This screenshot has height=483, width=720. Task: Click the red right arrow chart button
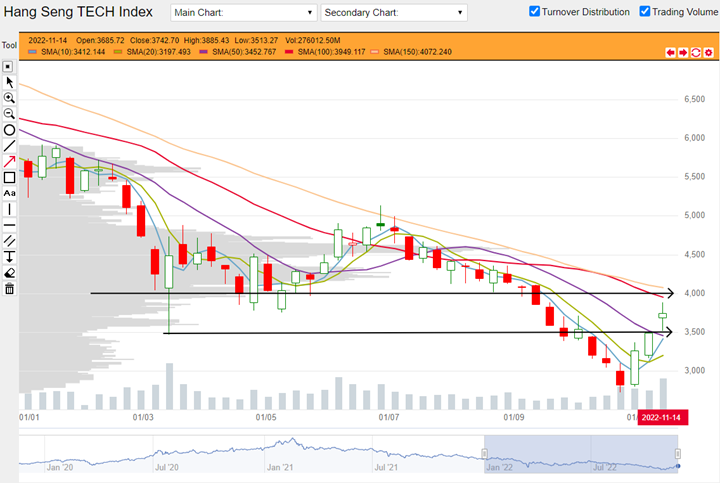click(683, 52)
